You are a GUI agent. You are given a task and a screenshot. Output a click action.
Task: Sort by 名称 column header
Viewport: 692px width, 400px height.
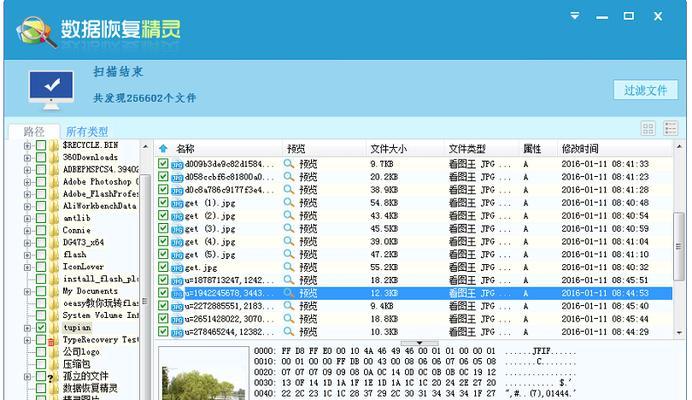pyautogui.click(x=185, y=149)
